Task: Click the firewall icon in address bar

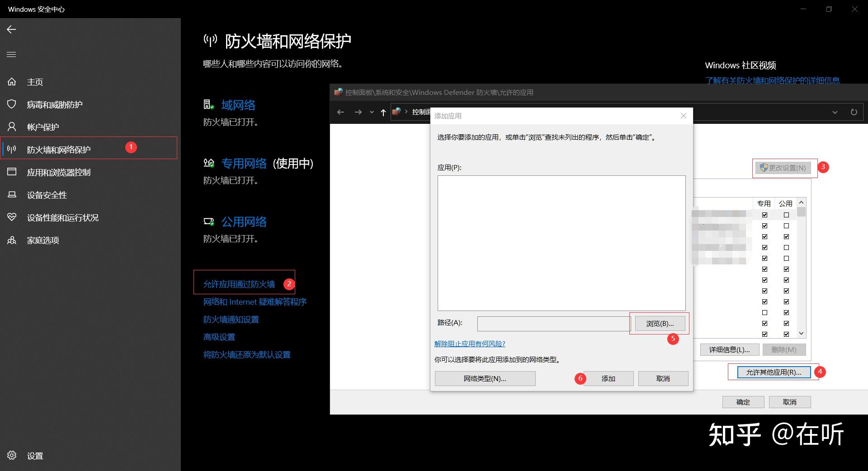Action: tap(396, 112)
